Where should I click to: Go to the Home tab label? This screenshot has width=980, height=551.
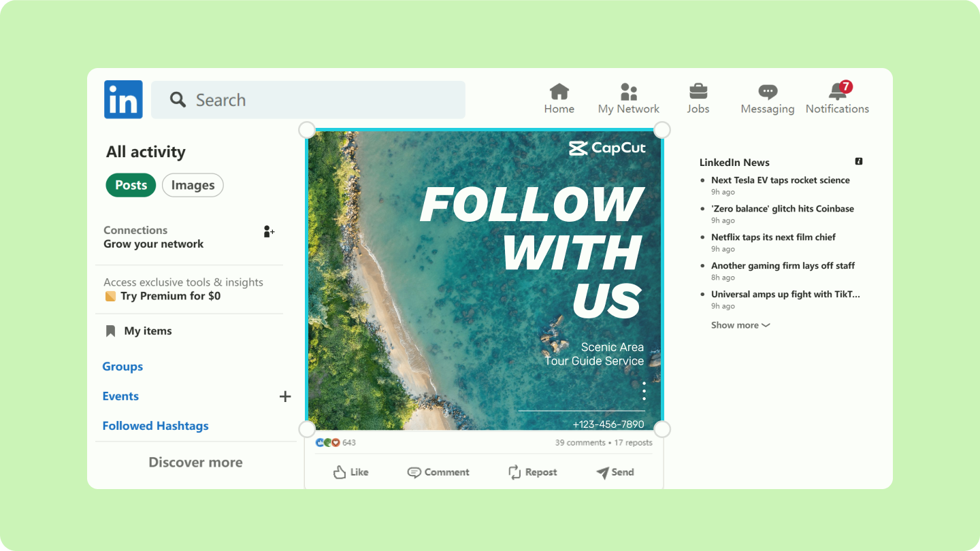click(559, 109)
